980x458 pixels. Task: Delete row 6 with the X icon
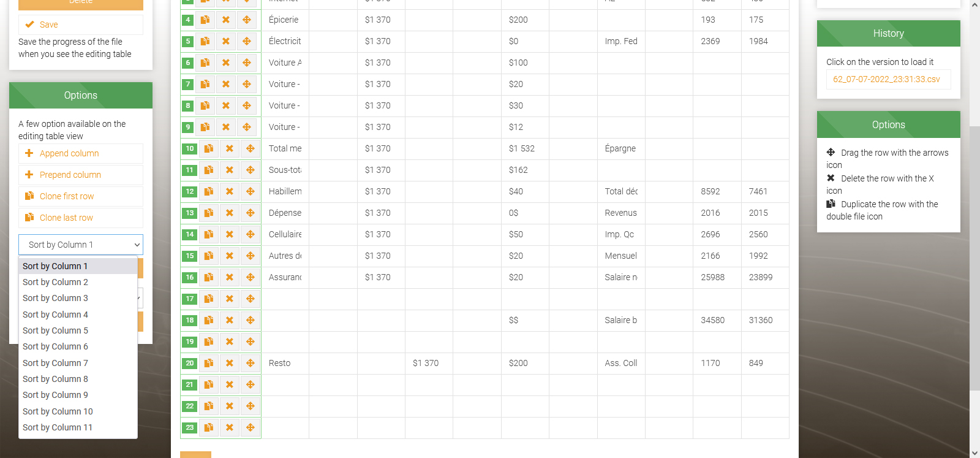click(x=226, y=63)
